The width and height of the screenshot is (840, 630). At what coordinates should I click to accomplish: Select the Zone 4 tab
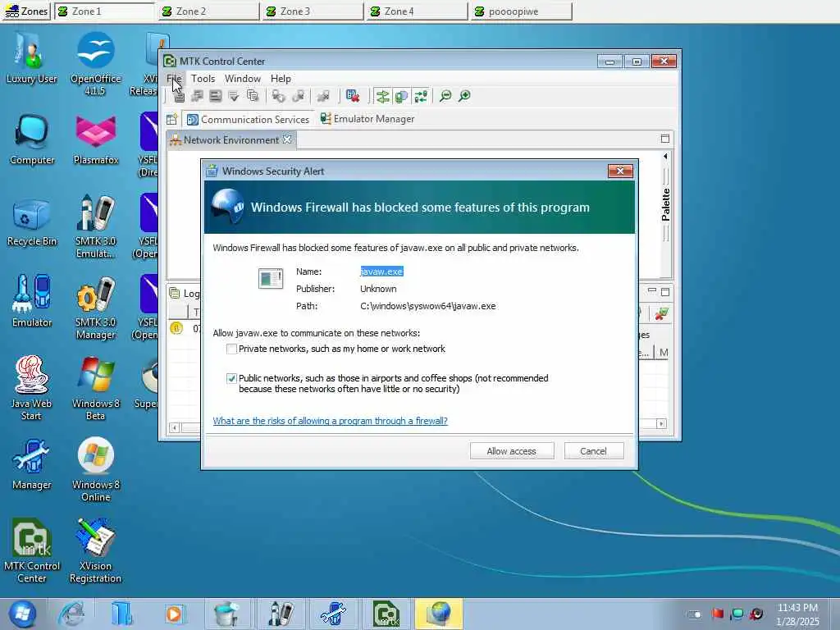pos(417,11)
